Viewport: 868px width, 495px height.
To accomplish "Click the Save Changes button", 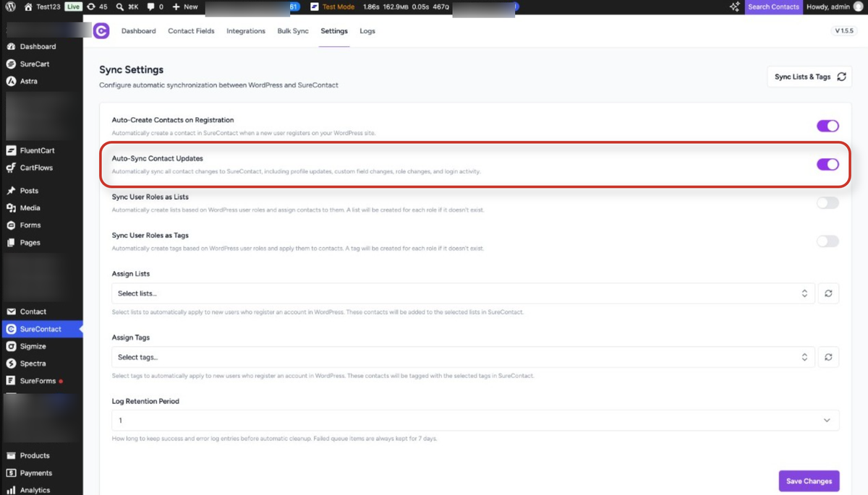I will pyautogui.click(x=809, y=481).
